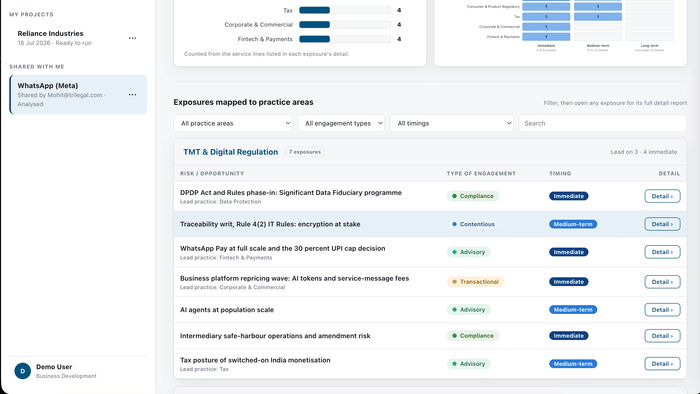Expand the All engagement types dropdown
This screenshot has height=394, width=700.
pos(341,123)
